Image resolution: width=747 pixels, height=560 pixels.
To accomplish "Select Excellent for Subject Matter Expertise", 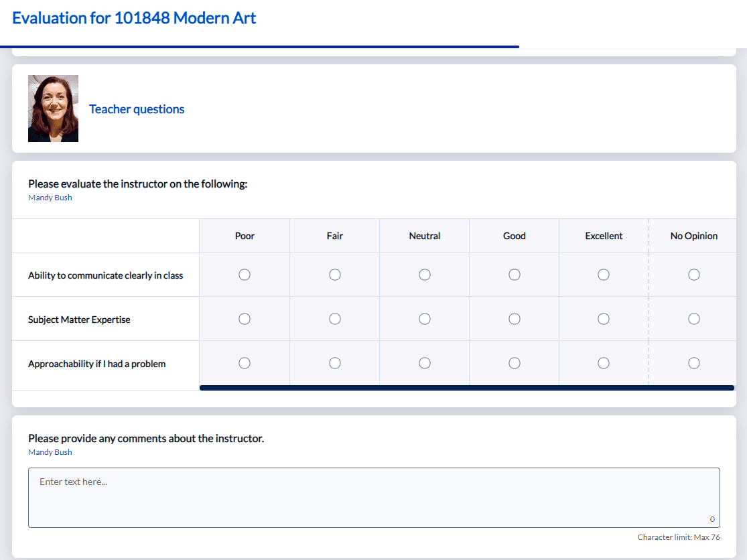I will click(x=603, y=318).
